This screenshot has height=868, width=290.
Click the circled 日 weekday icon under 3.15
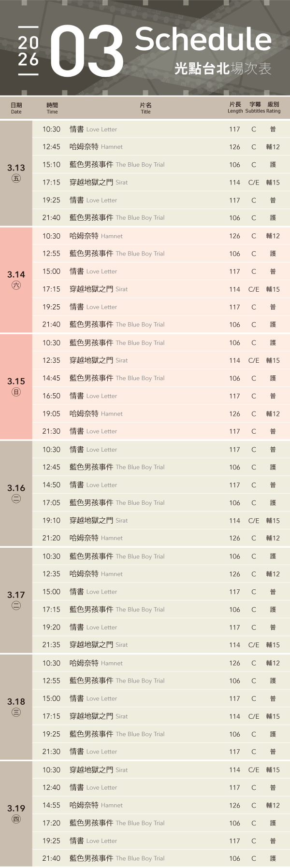pos(16,392)
